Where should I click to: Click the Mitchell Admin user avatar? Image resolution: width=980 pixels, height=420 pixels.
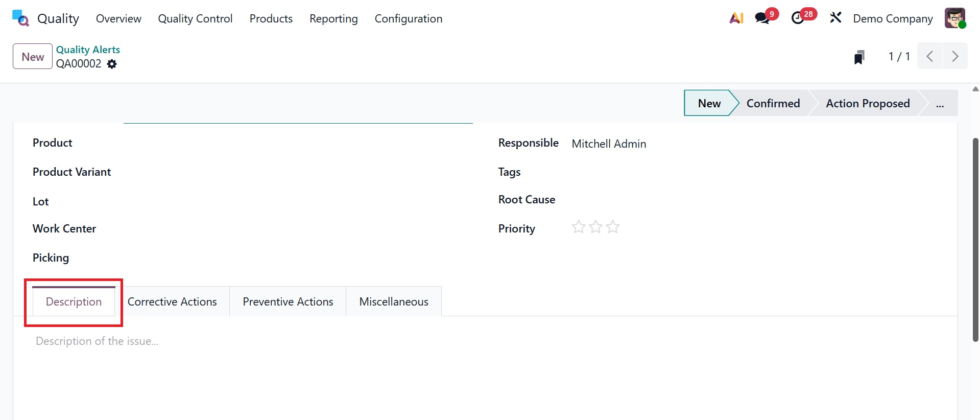(954, 18)
